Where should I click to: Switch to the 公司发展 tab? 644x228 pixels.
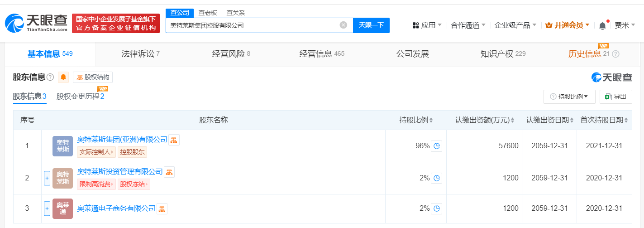[x=412, y=54]
